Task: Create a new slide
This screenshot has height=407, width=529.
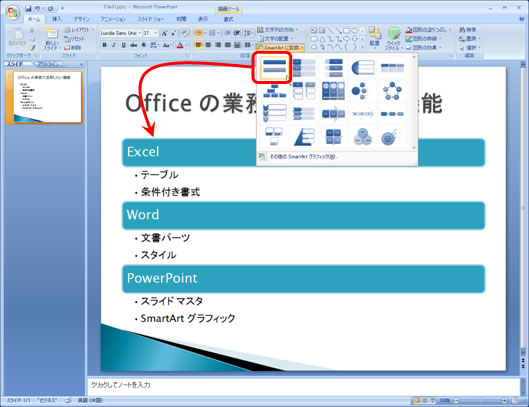Action: tap(52, 39)
